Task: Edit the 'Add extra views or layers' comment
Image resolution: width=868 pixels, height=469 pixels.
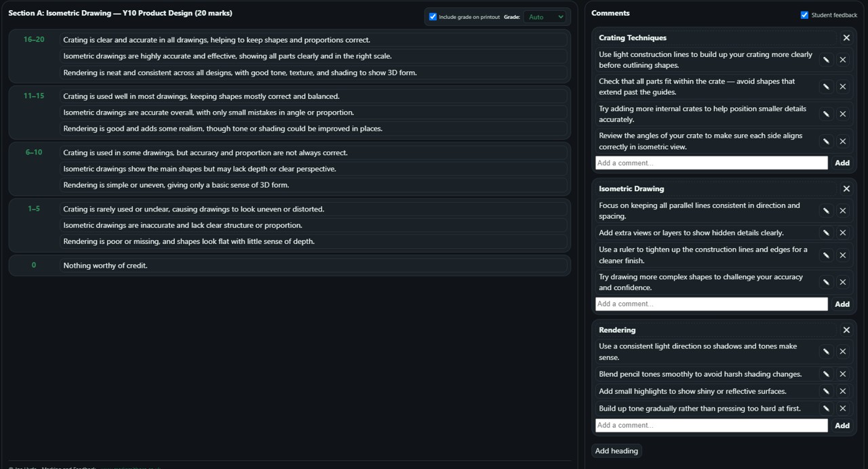Action: (x=826, y=232)
